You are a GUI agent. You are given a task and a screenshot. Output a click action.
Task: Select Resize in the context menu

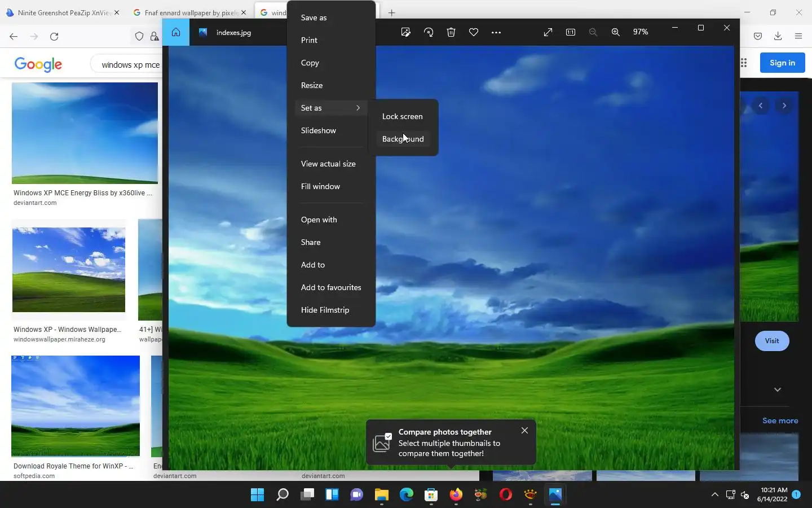331,85
